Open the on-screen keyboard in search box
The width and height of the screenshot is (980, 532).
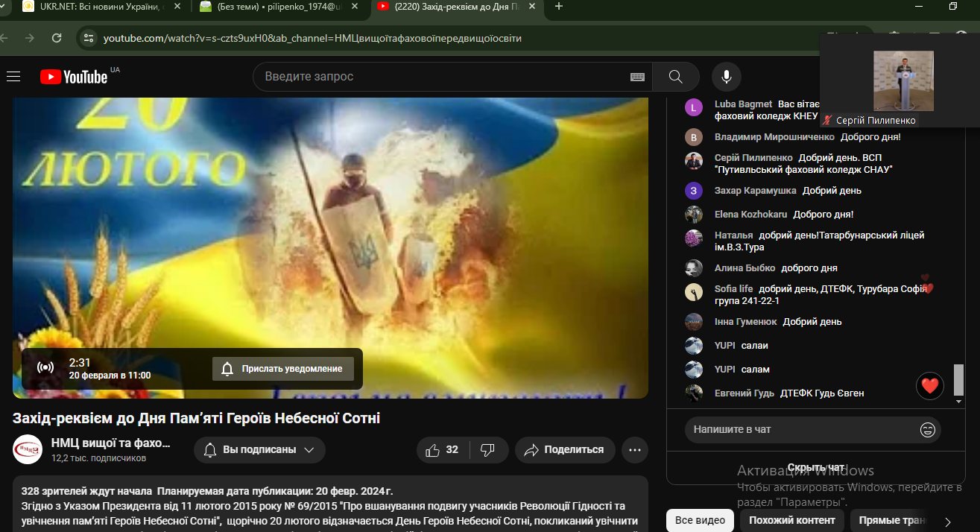(x=637, y=77)
